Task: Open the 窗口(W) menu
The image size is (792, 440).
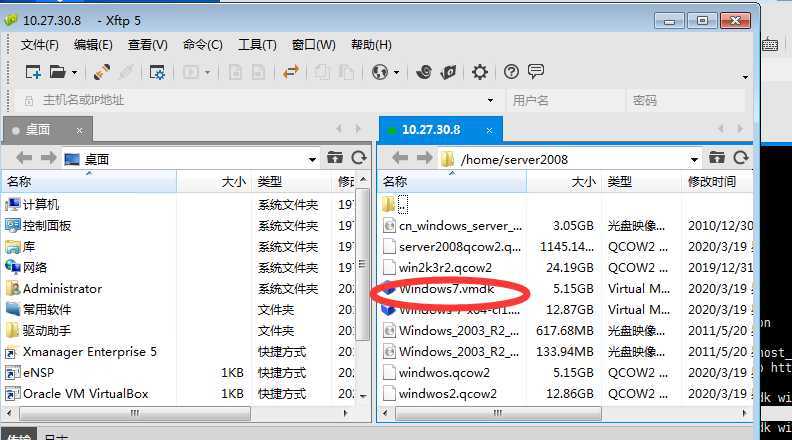Action: (x=314, y=45)
